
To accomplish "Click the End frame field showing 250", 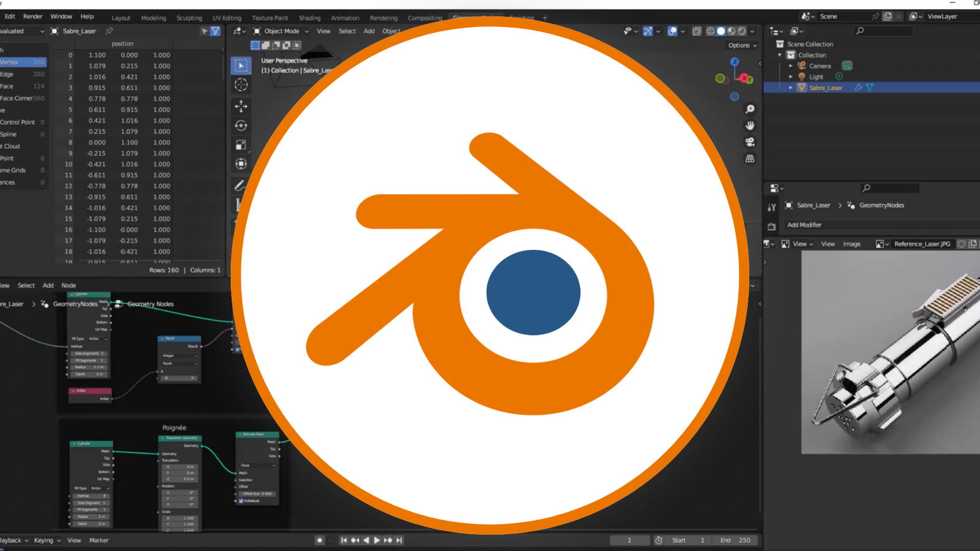I will click(x=735, y=541).
